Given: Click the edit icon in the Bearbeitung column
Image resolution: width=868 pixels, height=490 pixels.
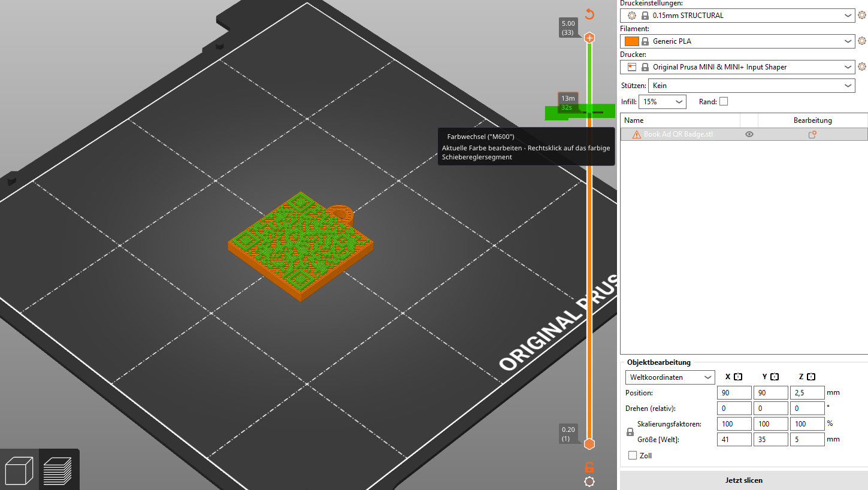Looking at the screenshot, I should coord(812,135).
